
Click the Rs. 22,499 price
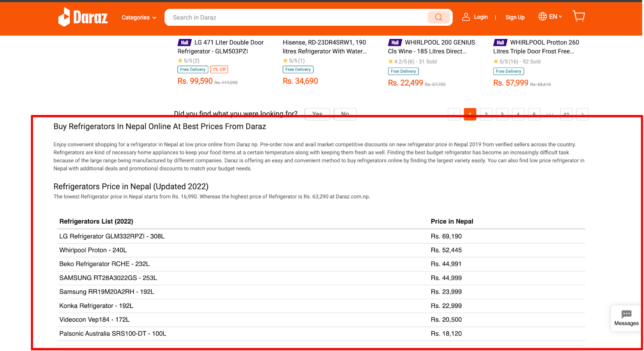tap(405, 83)
